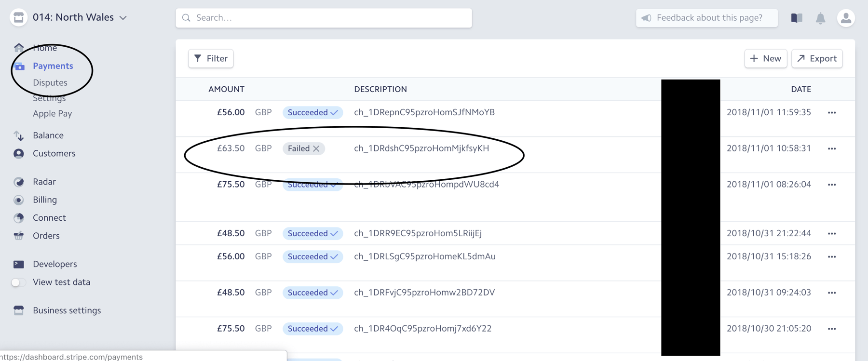Open more options for ch_1DRFvjC95pzroHomw2BD72DV
868x361 pixels.
832,293
